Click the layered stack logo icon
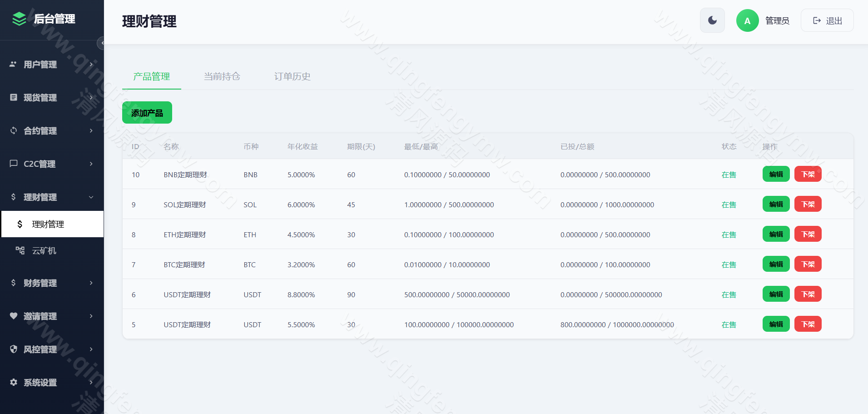The image size is (868, 414). click(19, 19)
